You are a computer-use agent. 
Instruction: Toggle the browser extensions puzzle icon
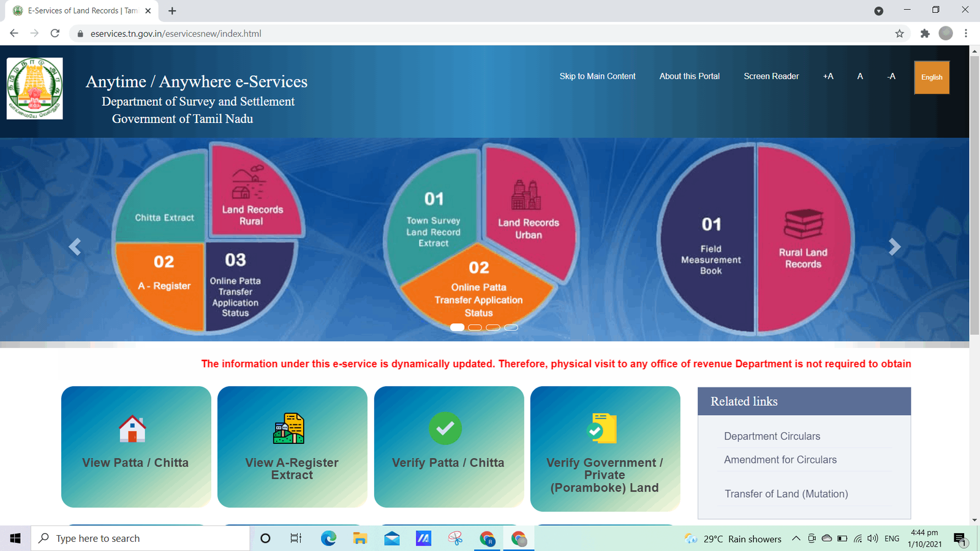[x=925, y=34]
